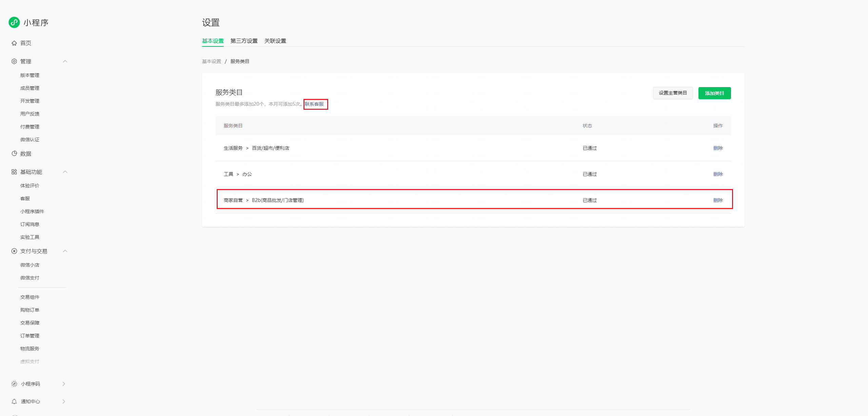Open 购物订单 in the sidebar
Image resolution: width=868 pixels, height=416 pixels.
pyautogui.click(x=30, y=310)
